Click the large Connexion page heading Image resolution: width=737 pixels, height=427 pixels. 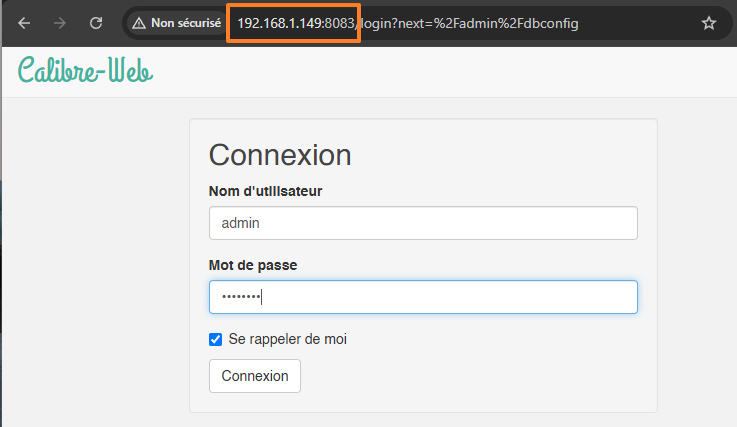pyautogui.click(x=280, y=155)
